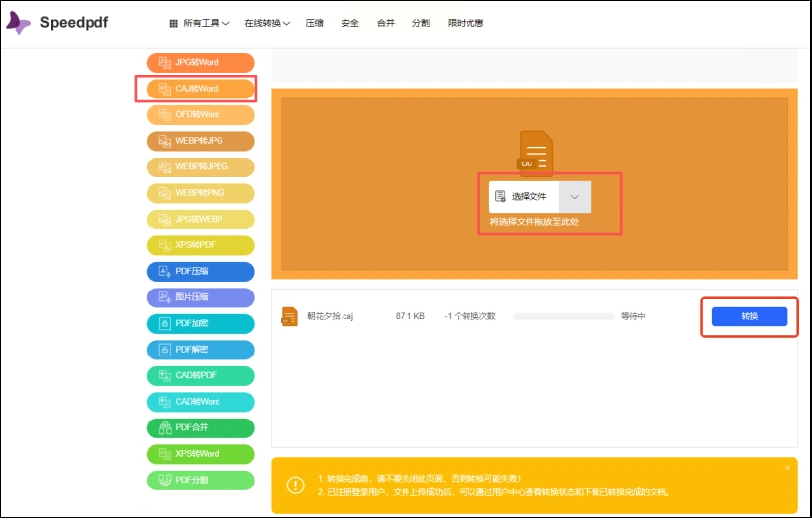Click the large CAJ file icon
This screenshot has height=518, width=812.
[535, 152]
